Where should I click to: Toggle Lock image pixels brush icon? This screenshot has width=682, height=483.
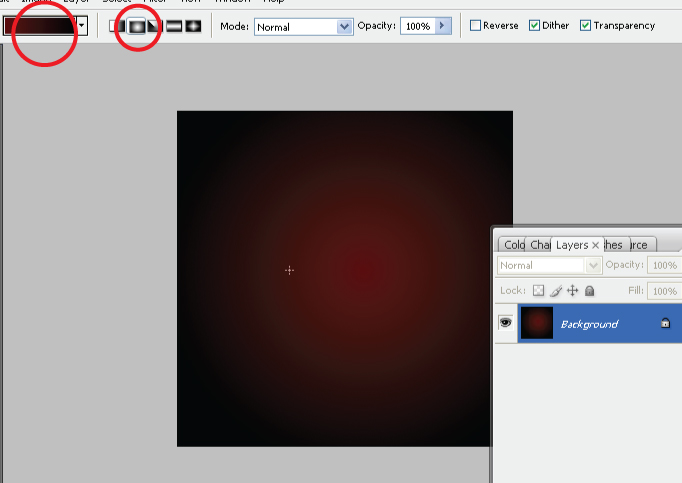click(x=556, y=291)
